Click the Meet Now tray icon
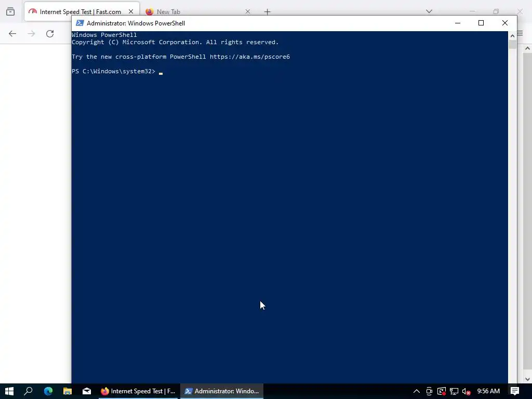This screenshot has height=399, width=532. pyautogui.click(x=429, y=391)
